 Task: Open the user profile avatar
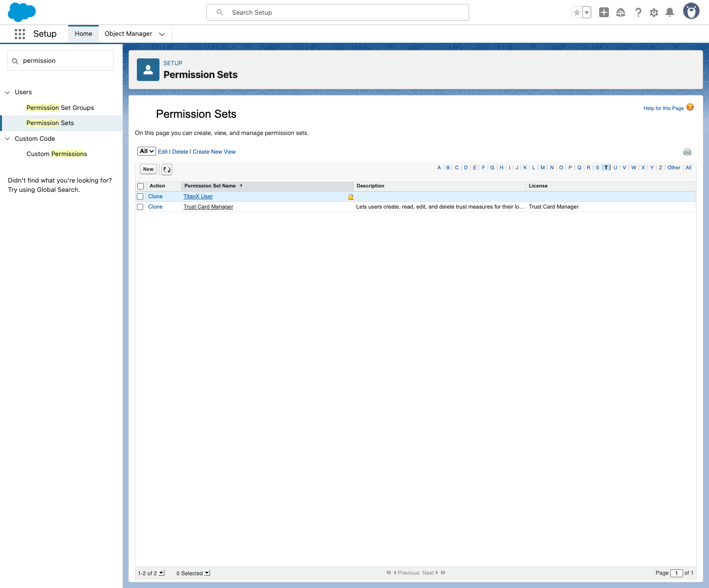click(x=691, y=11)
